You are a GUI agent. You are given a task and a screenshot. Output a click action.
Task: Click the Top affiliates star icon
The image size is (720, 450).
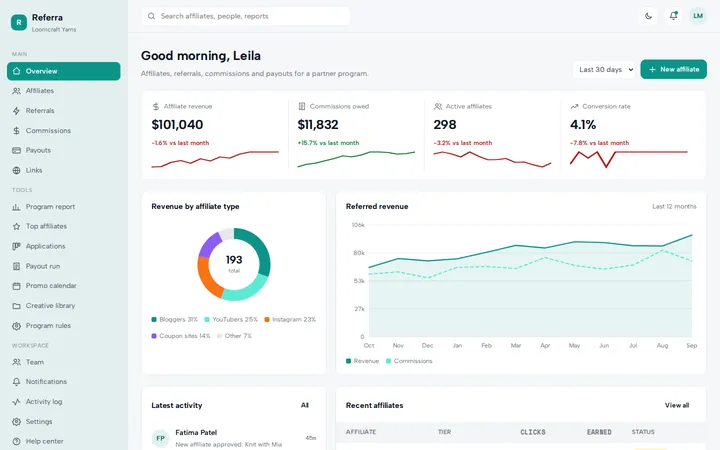click(17, 226)
